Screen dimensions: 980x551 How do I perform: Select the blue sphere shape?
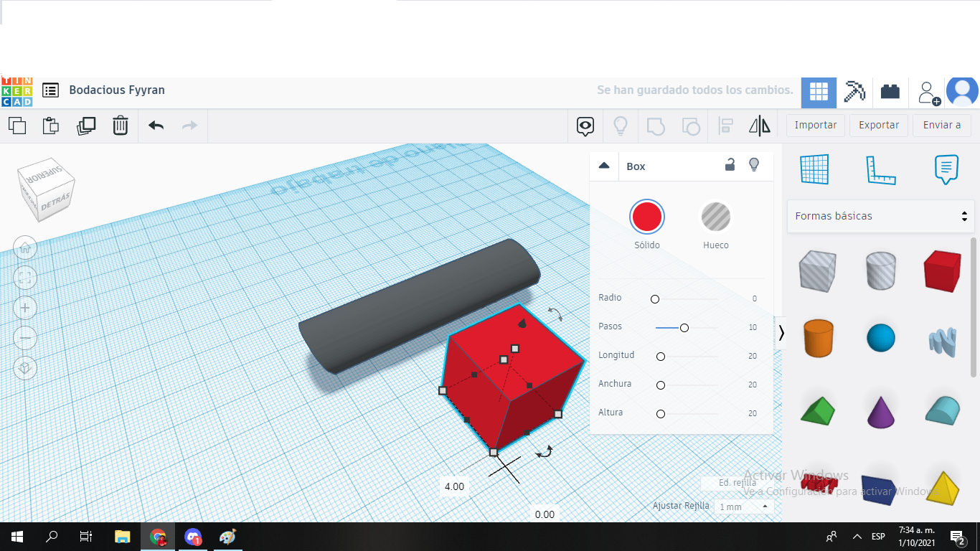point(881,338)
